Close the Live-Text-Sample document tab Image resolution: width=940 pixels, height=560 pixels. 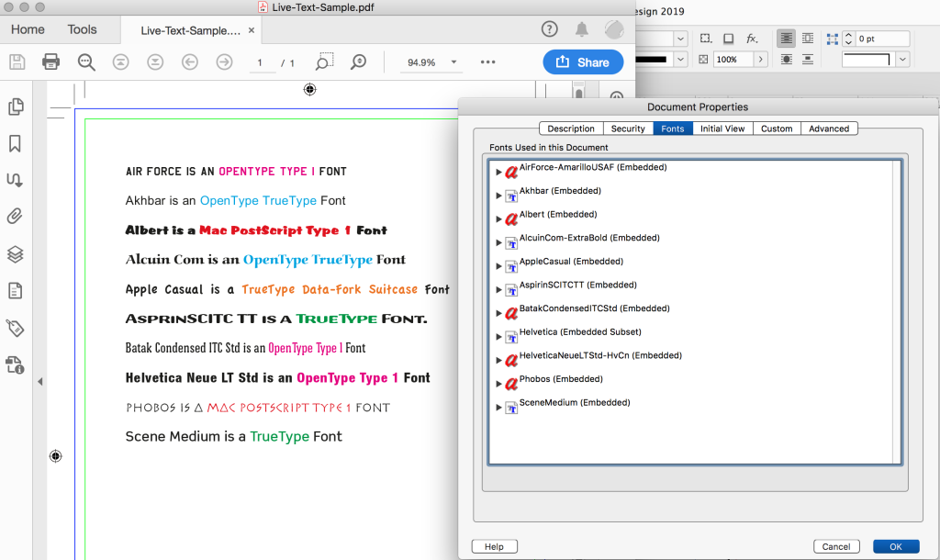click(252, 30)
